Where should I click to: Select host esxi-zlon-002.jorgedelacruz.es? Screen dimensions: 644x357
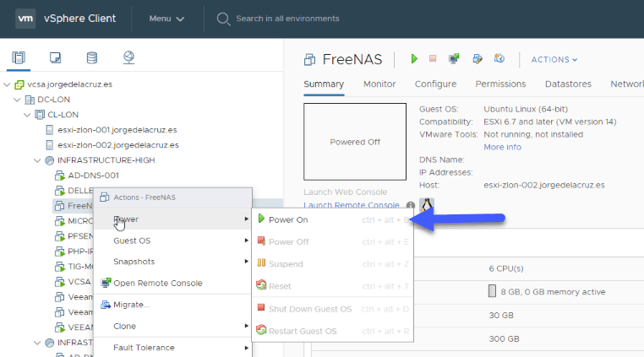[117, 145]
